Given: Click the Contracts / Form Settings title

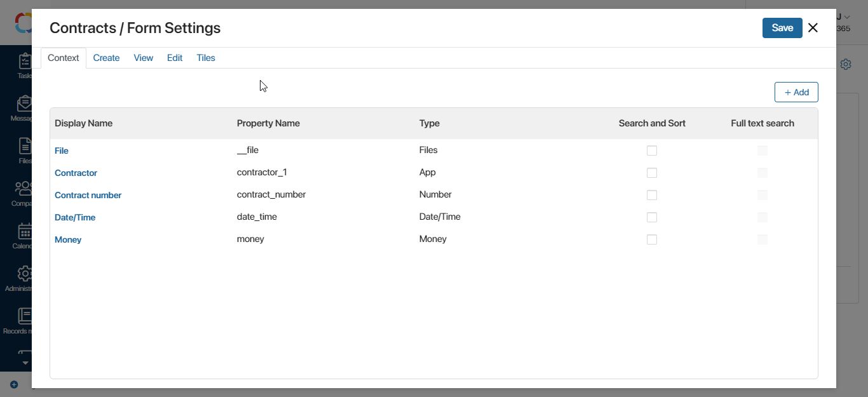Looking at the screenshot, I should click(135, 28).
